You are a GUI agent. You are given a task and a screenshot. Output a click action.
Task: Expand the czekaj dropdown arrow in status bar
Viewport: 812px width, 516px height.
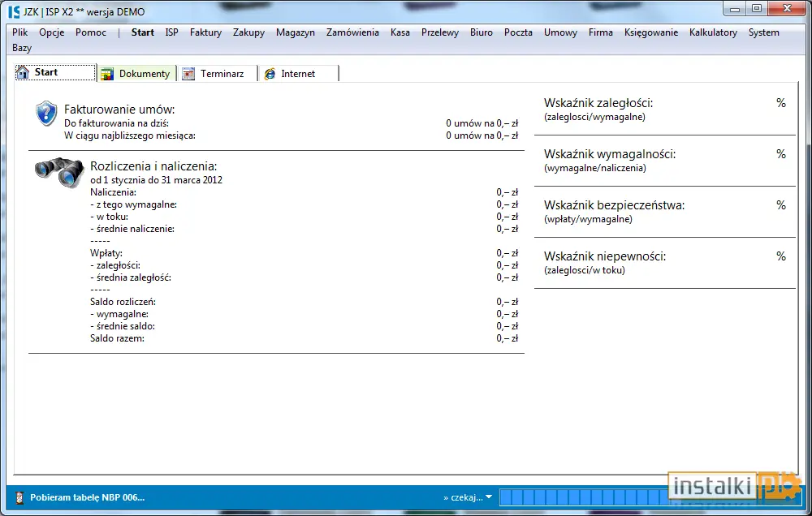pyautogui.click(x=488, y=497)
